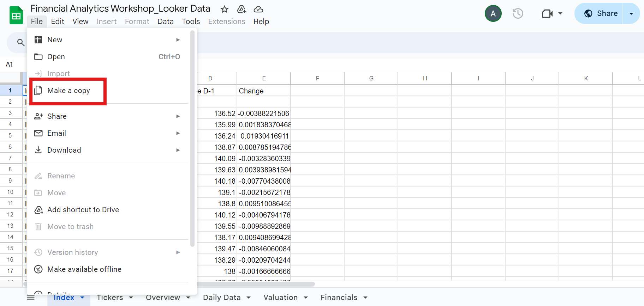
Task: Start a meeting with camera icon
Action: point(547,14)
